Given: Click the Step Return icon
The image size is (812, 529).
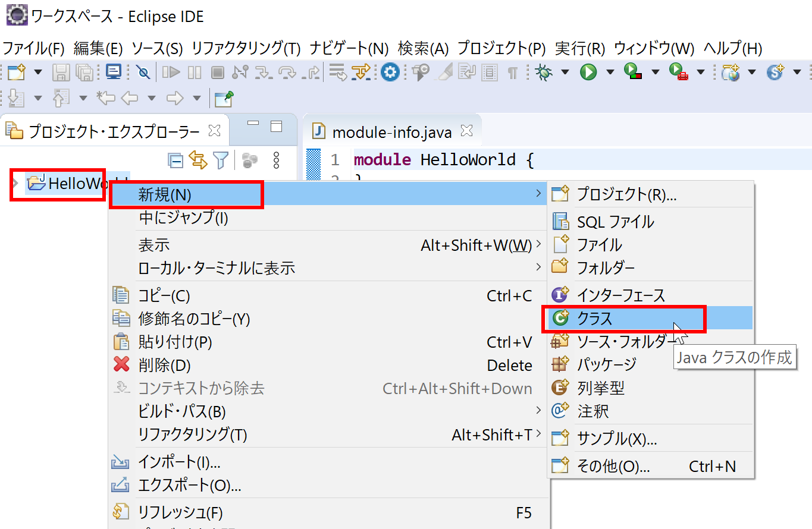Looking at the screenshot, I should 311,73.
